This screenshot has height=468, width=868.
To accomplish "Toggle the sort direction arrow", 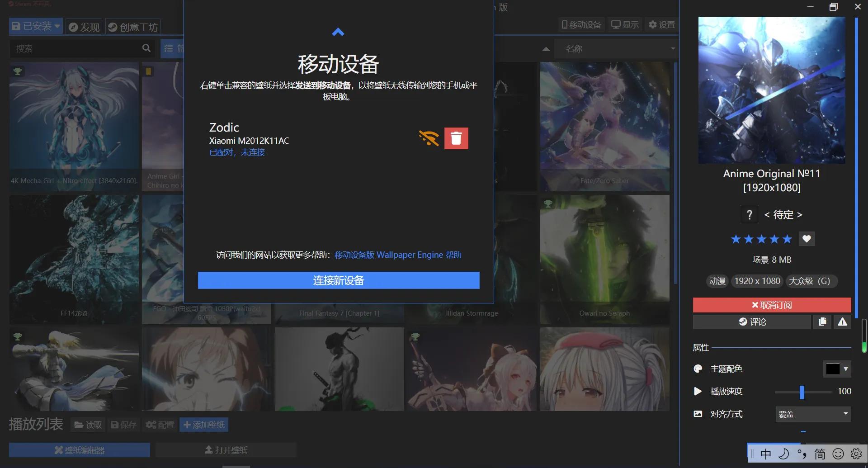I will [546, 49].
